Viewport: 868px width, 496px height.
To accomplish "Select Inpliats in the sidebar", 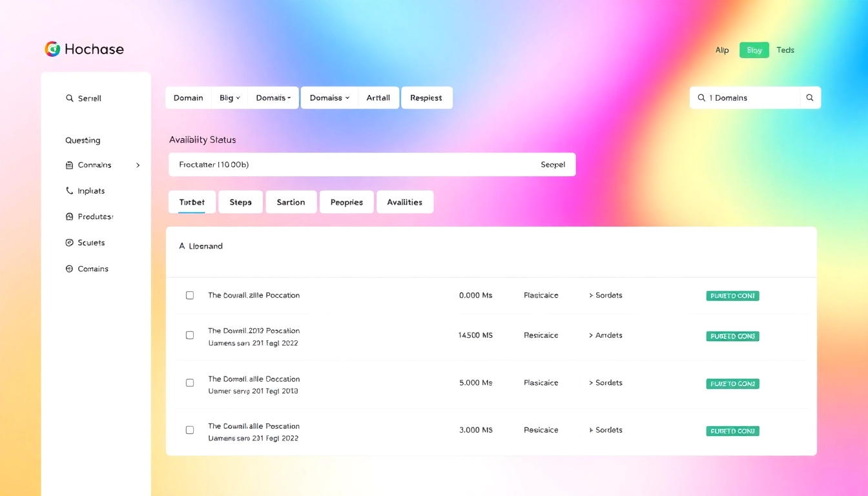I will click(90, 191).
